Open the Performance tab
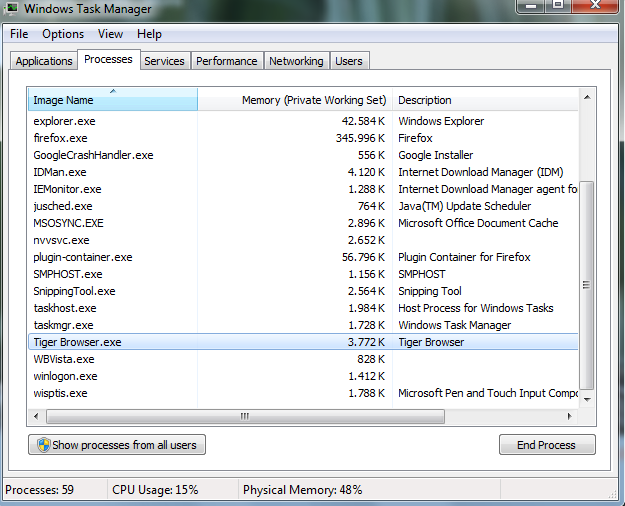Image resolution: width=625 pixels, height=506 pixels. (226, 61)
